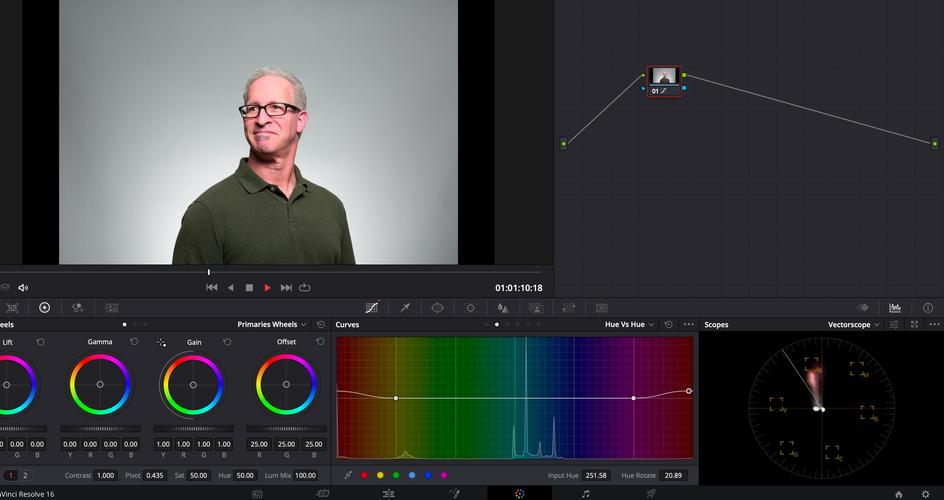Toggle loop playback in viewer
The image size is (944, 500).
click(305, 288)
